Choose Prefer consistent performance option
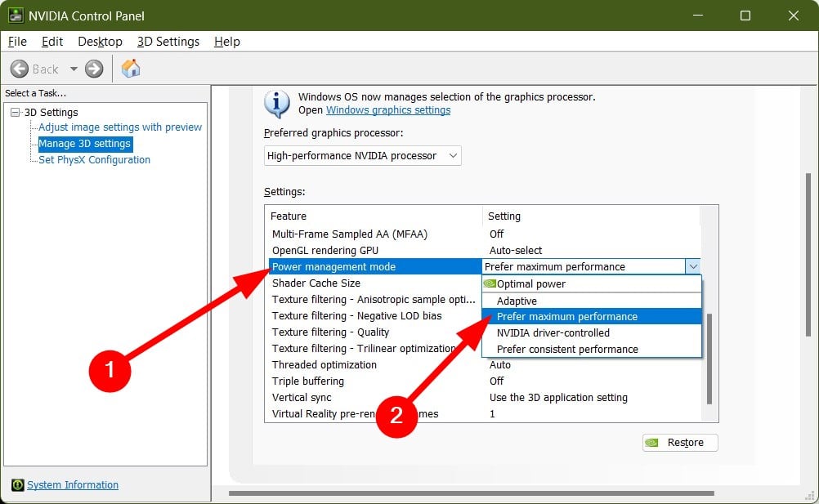819x504 pixels. [591, 349]
